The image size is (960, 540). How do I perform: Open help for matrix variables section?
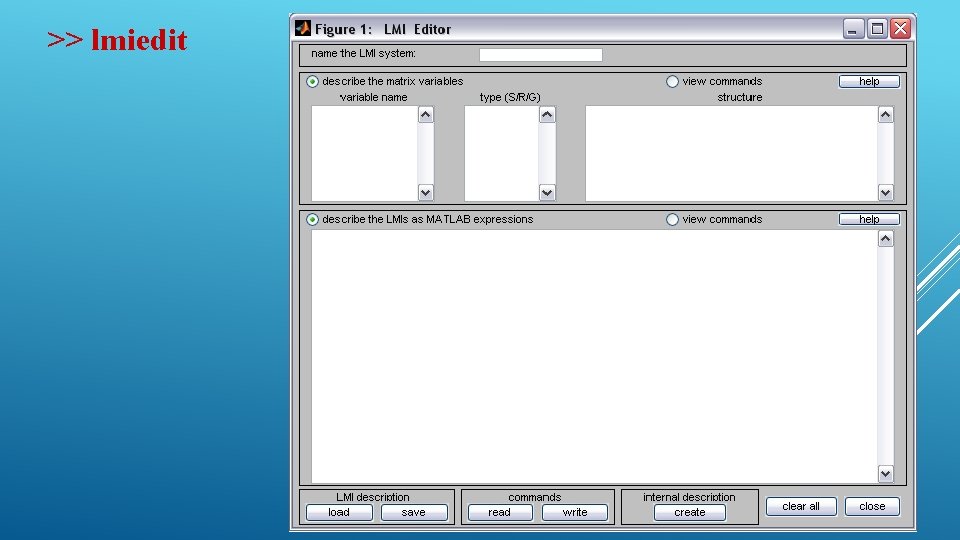(x=869, y=81)
